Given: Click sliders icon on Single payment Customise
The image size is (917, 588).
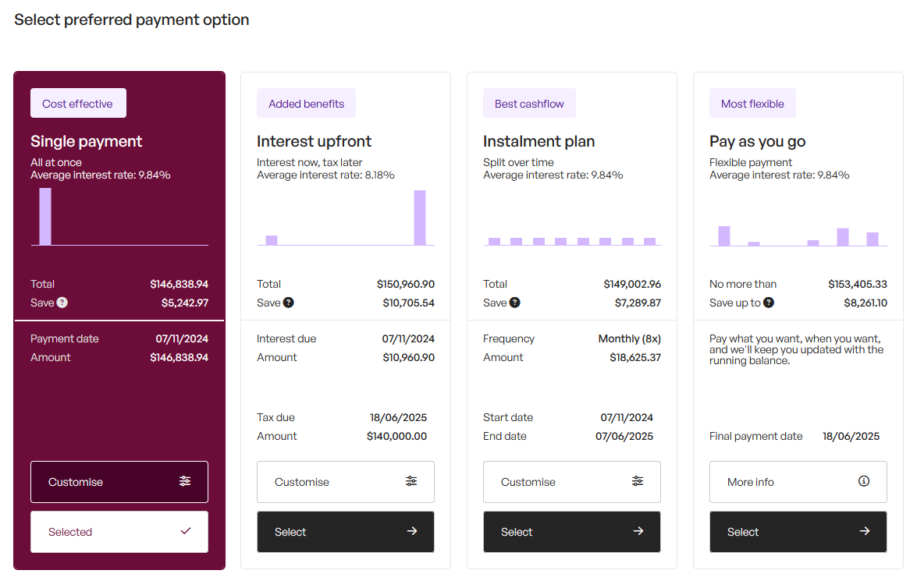Looking at the screenshot, I should click(x=185, y=481).
